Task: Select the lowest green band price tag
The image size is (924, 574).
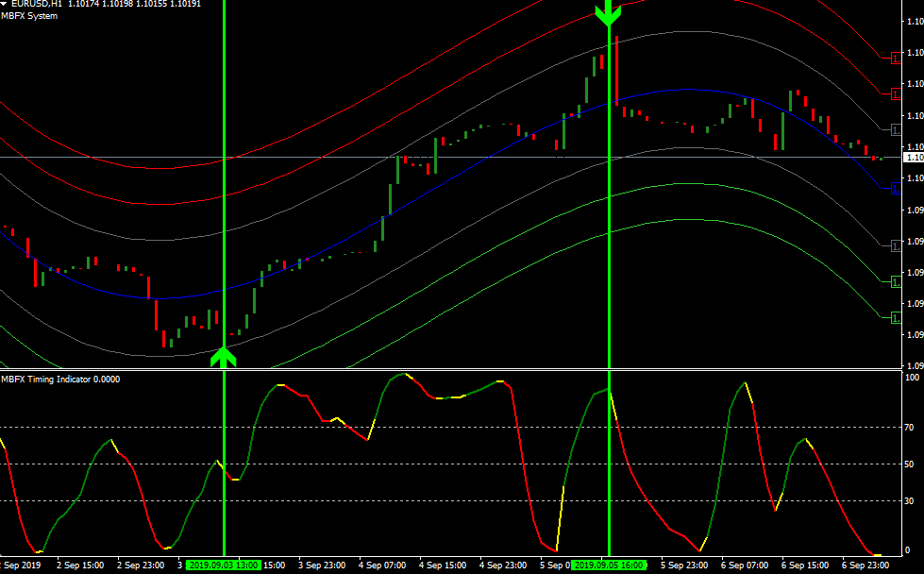Action: click(x=896, y=318)
